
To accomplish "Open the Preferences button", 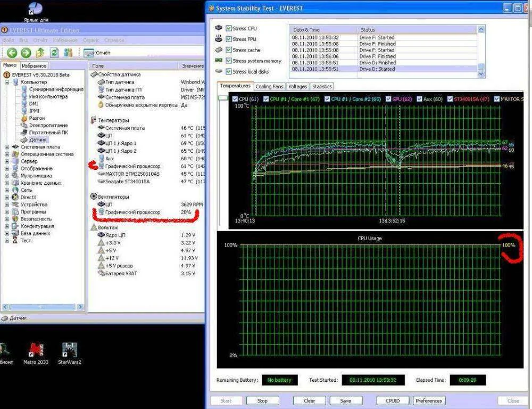I will [x=429, y=400].
